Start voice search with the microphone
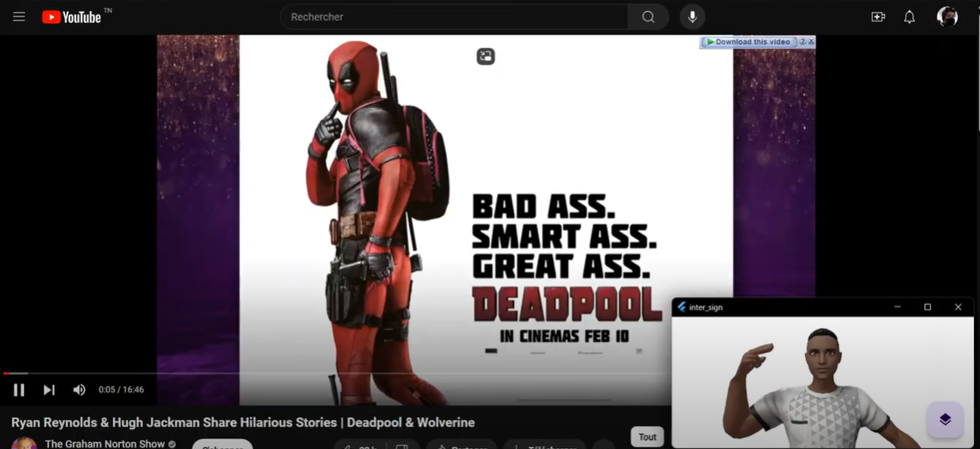The width and height of the screenshot is (980, 449). coord(692,17)
